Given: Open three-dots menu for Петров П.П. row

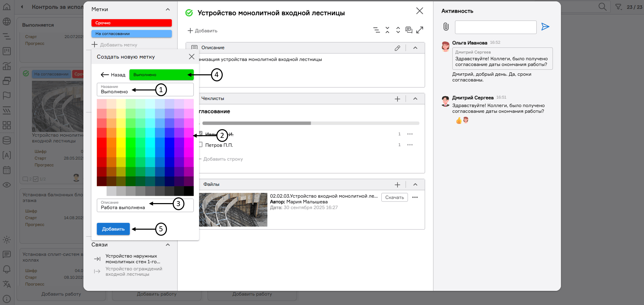Looking at the screenshot, I should click(x=410, y=145).
